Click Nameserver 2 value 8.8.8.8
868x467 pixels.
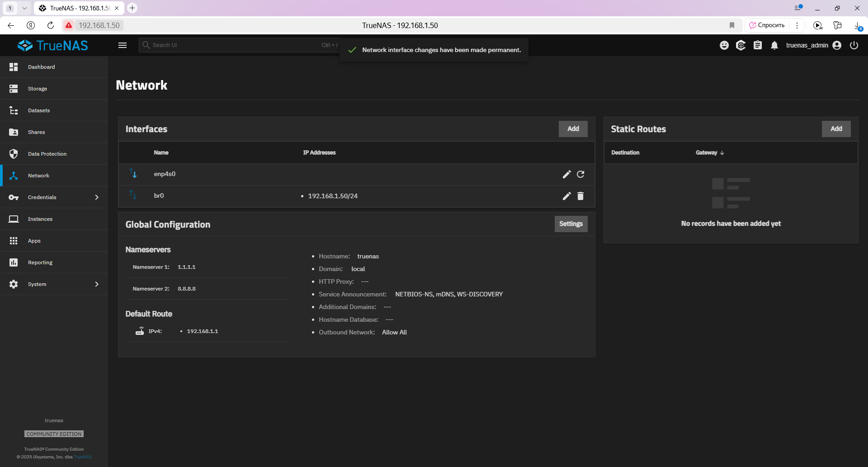[187, 289]
